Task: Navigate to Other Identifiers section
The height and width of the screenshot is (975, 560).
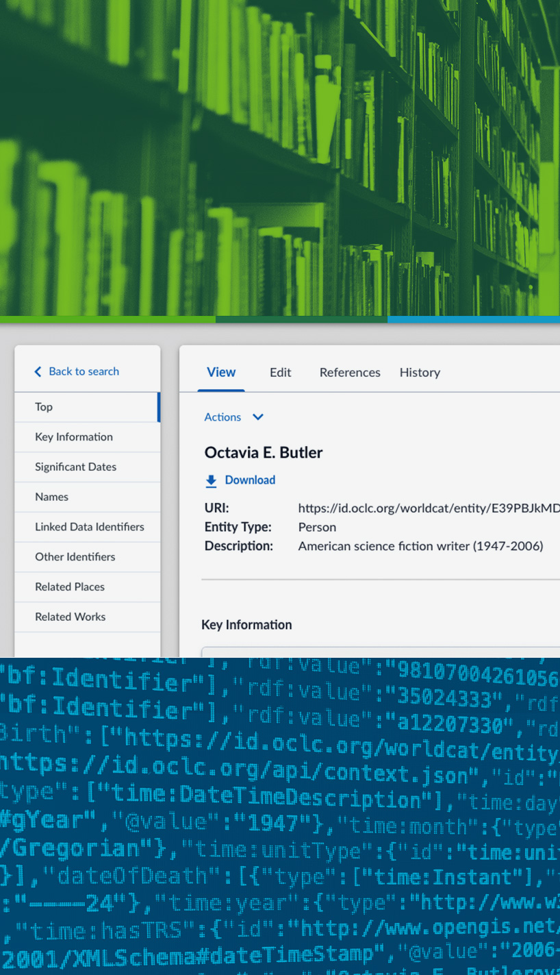Action: (75, 557)
